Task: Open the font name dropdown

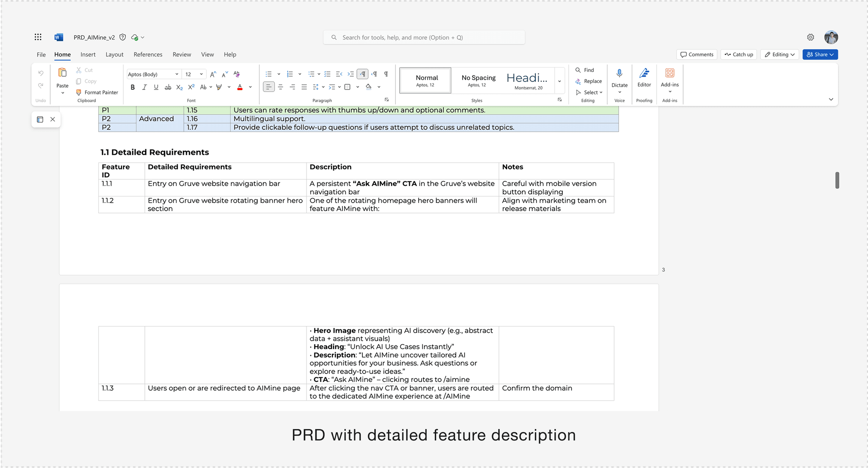Action: (x=177, y=74)
